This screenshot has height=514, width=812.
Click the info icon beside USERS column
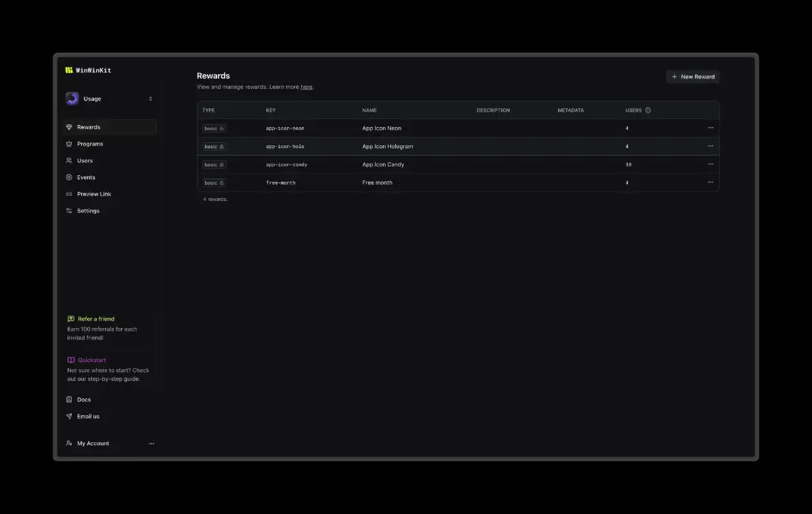click(x=648, y=110)
